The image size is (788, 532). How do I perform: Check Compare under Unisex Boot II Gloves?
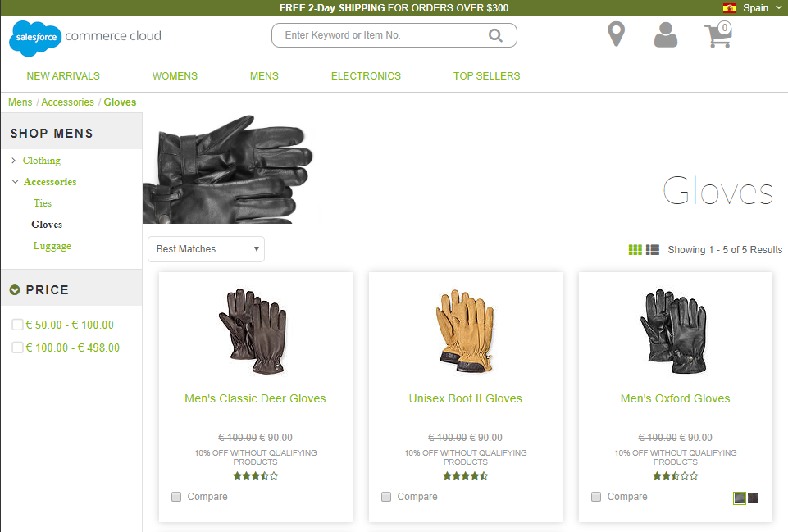click(386, 497)
